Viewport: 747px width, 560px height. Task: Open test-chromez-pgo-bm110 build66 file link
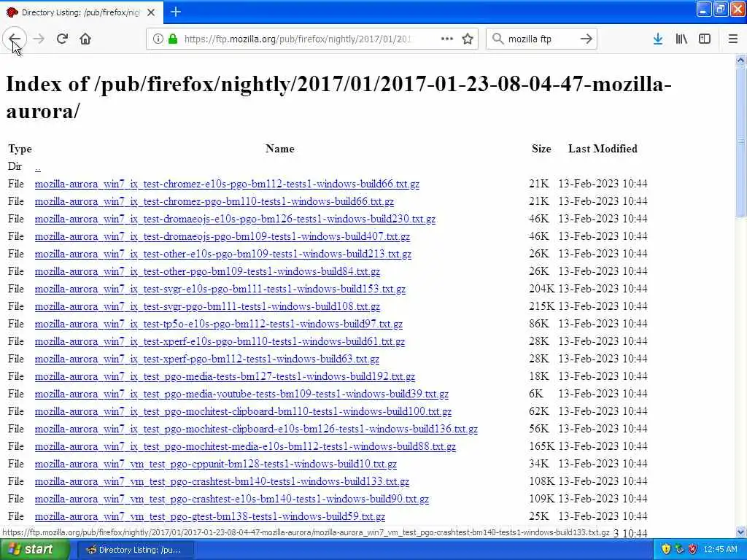pyautogui.click(x=214, y=201)
